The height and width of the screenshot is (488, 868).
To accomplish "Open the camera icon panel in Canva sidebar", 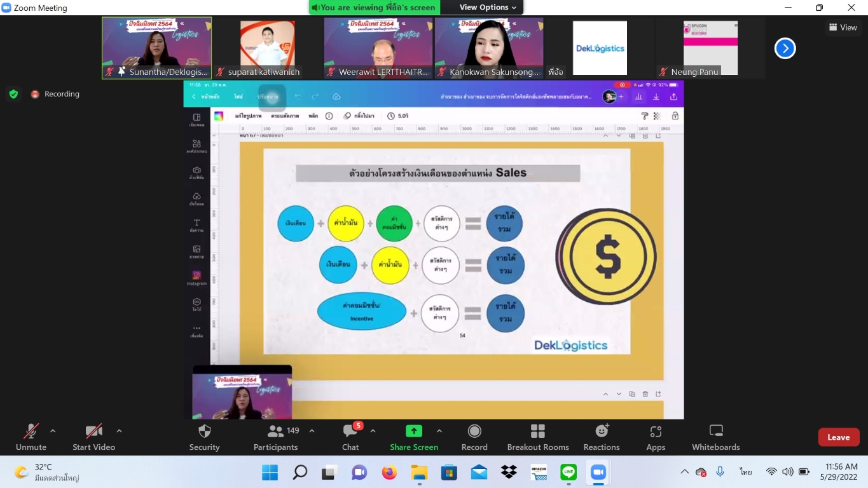I will [x=196, y=173].
